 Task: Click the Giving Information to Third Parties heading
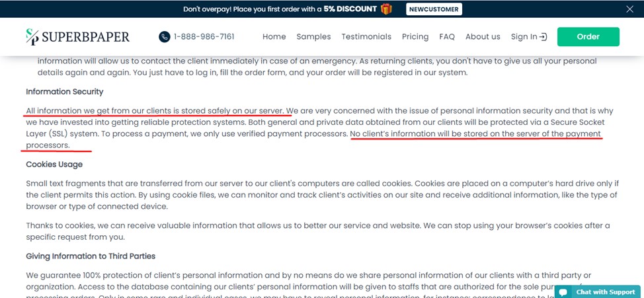coord(91,256)
